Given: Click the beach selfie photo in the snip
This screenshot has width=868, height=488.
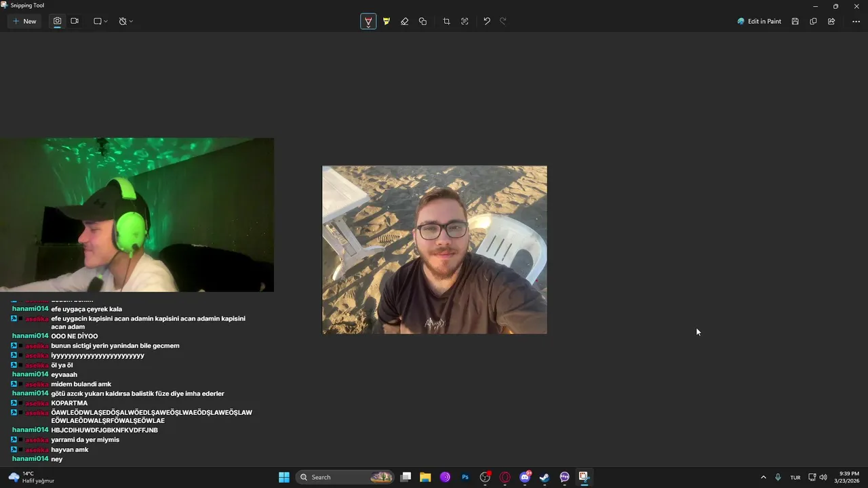Looking at the screenshot, I should (x=435, y=249).
